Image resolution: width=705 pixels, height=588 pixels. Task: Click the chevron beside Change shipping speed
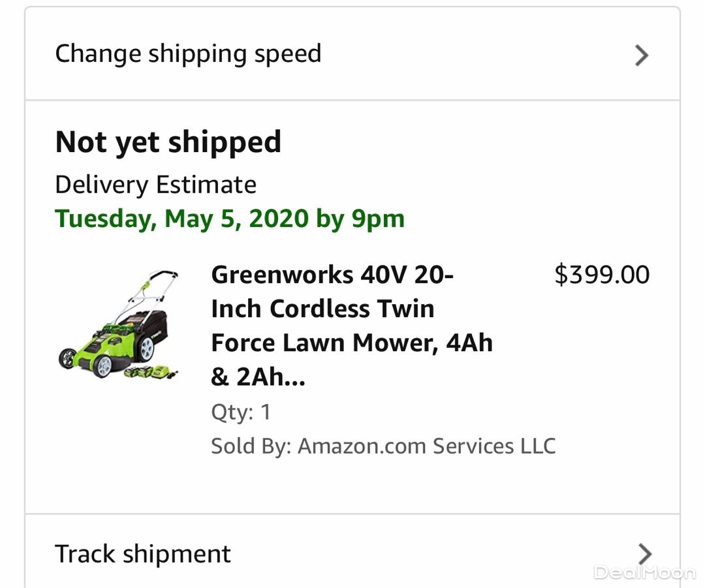(642, 55)
